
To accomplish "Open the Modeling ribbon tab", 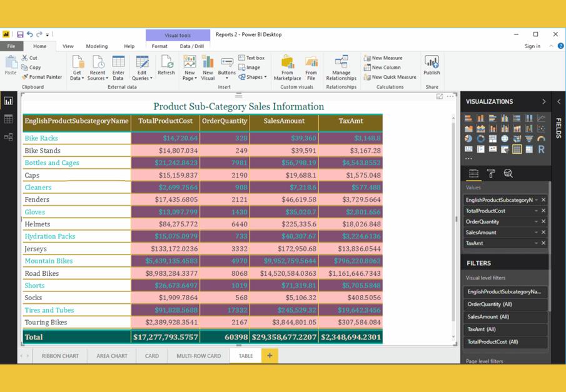I will [96, 46].
